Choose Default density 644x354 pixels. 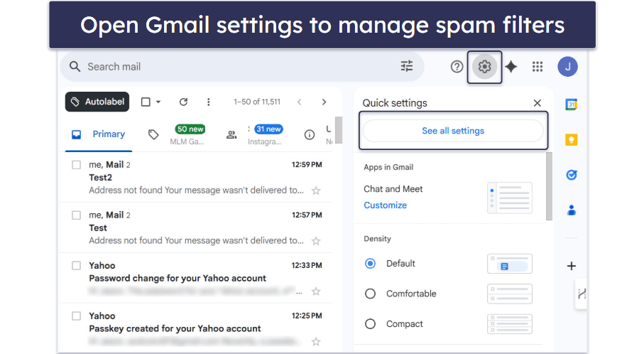(370, 264)
